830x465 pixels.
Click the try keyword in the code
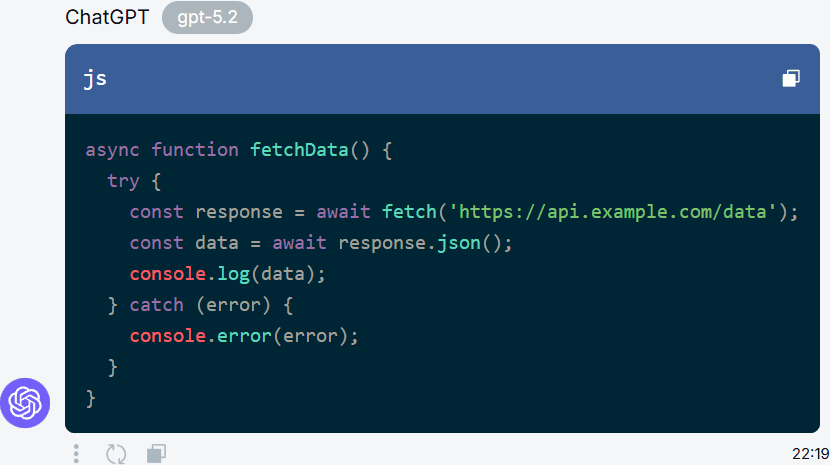click(x=123, y=181)
